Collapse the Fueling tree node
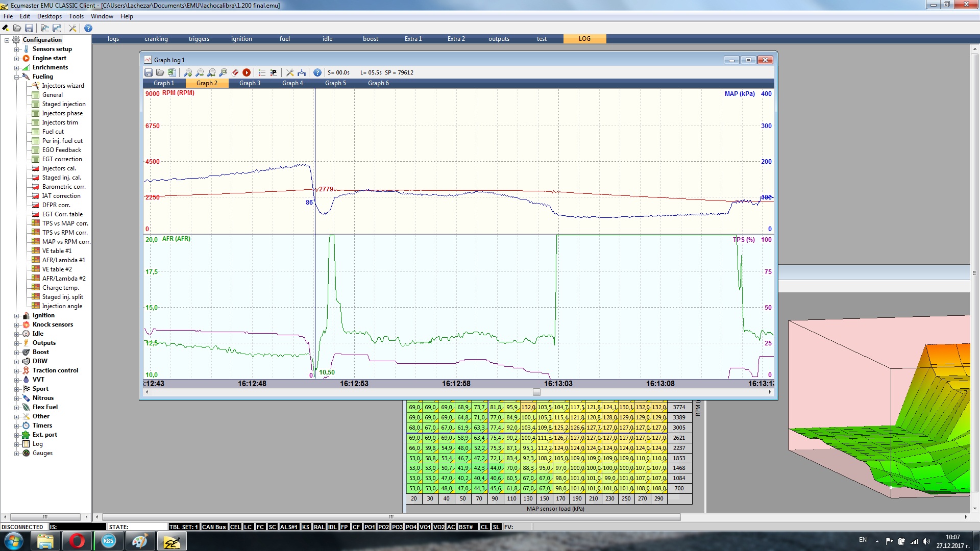 point(16,77)
